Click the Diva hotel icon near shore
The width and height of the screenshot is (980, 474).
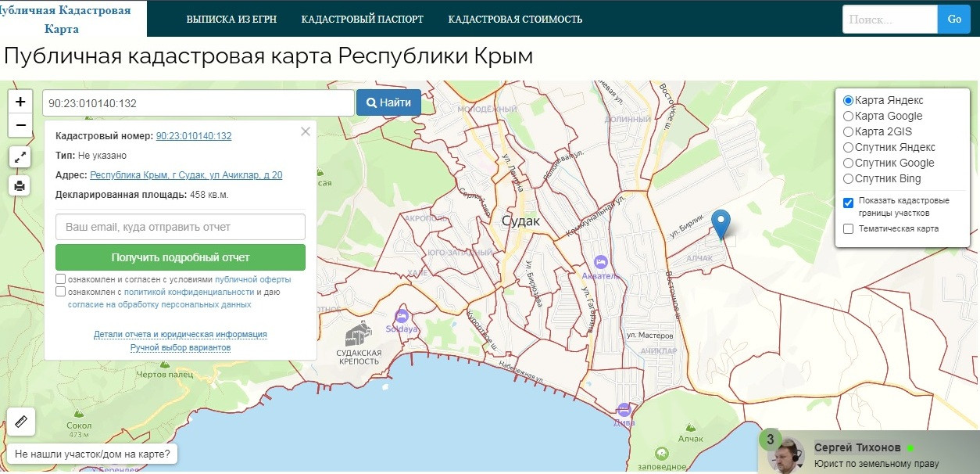[623, 409]
